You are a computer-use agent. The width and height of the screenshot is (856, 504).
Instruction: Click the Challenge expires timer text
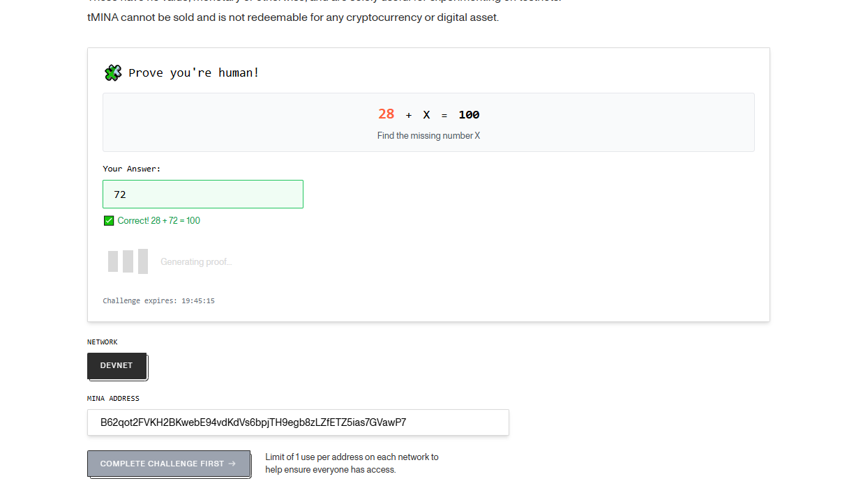click(158, 301)
